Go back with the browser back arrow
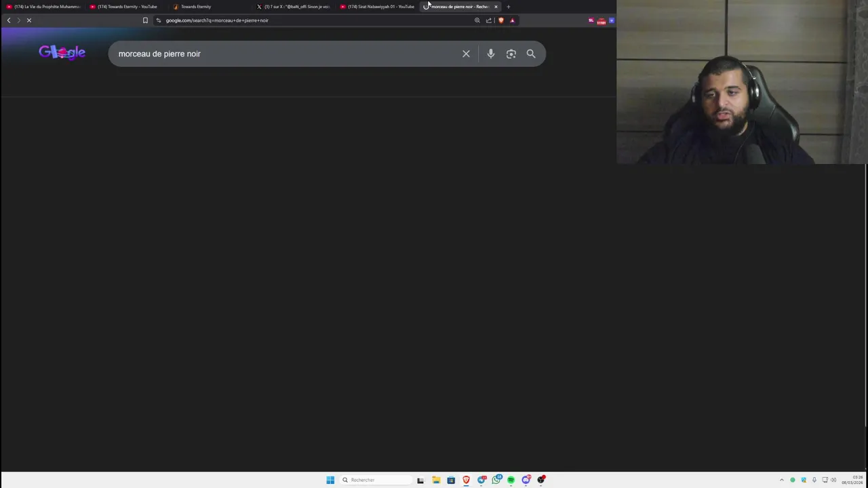The image size is (868, 488). coord(9,20)
